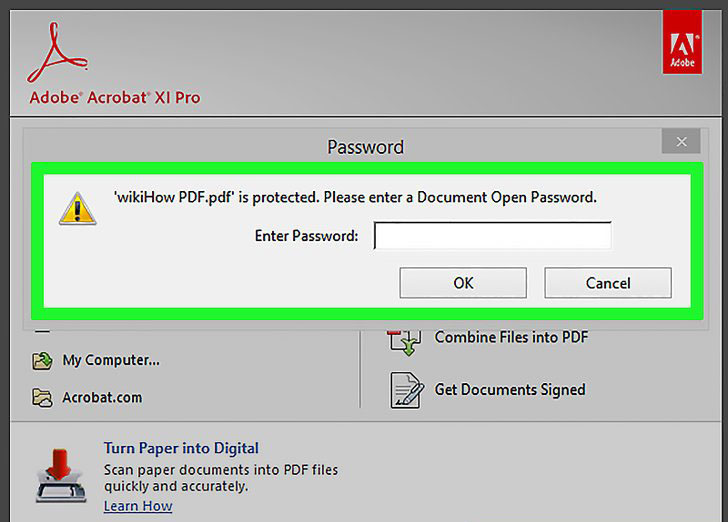This screenshot has height=522, width=728.
Task: Open the My Computer... item
Action: point(111,360)
